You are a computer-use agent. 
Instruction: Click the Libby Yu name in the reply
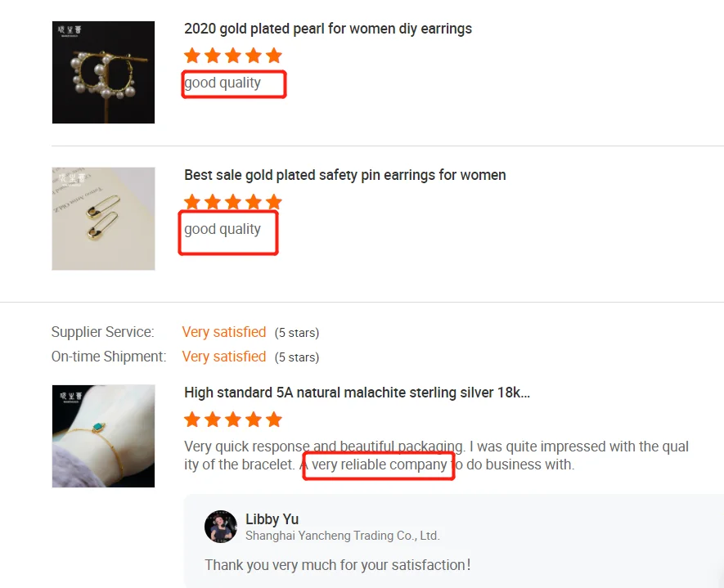(272, 519)
